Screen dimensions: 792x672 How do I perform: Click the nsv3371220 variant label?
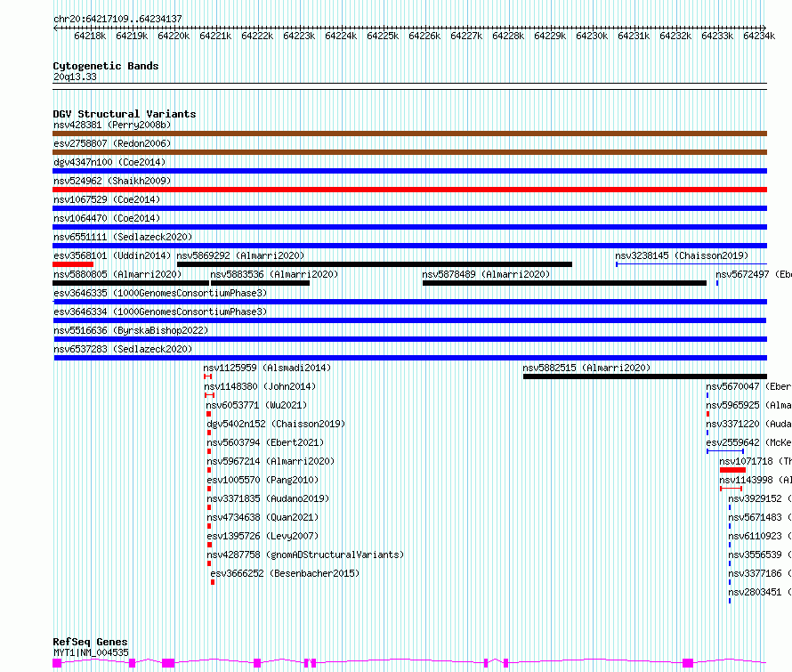coord(748,424)
